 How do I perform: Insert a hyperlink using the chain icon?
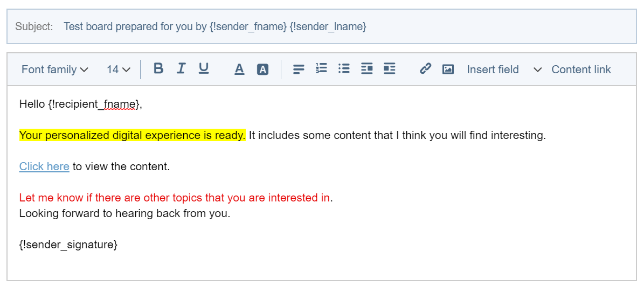(426, 69)
